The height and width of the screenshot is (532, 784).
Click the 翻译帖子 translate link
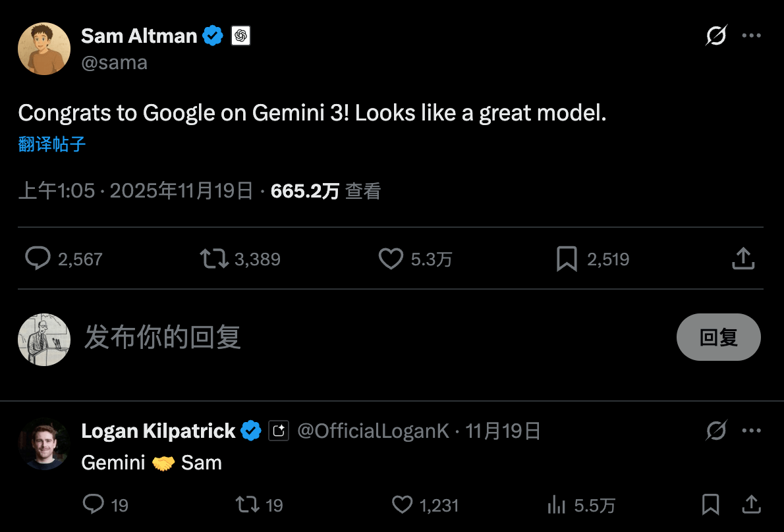[x=51, y=144]
